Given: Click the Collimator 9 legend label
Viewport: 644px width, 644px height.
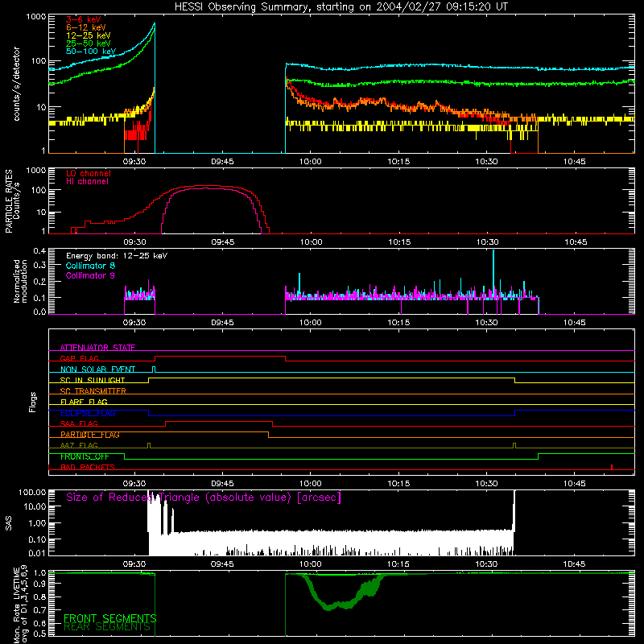Looking at the screenshot, I should pos(90,275).
